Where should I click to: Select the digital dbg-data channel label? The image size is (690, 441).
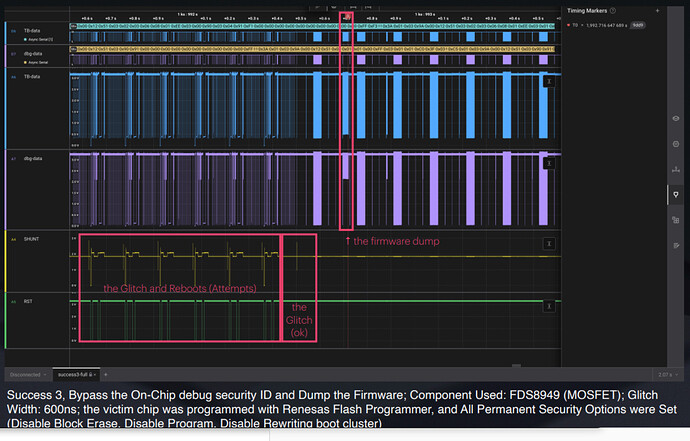click(33, 54)
